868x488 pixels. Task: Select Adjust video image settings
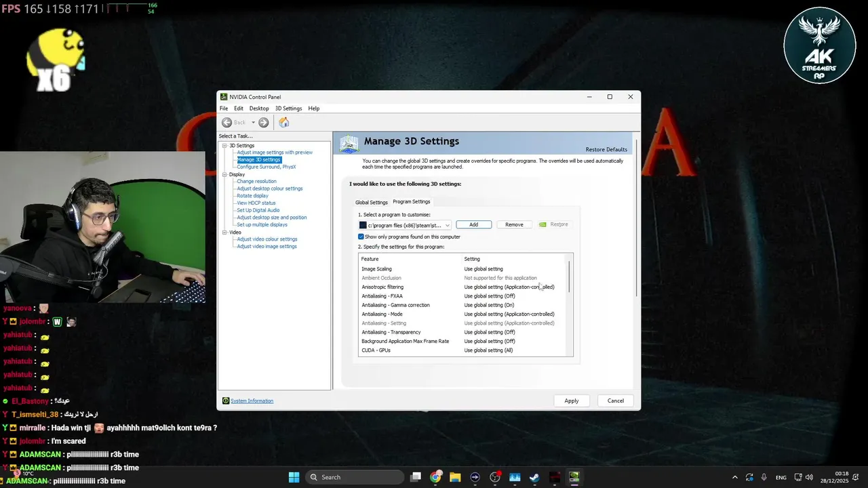tap(267, 246)
